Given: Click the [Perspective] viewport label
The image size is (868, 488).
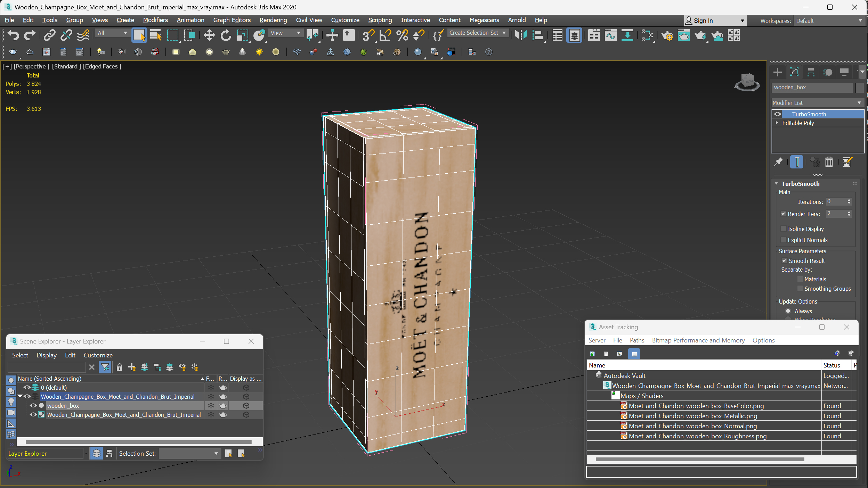Looking at the screenshot, I should tap(31, 66).
